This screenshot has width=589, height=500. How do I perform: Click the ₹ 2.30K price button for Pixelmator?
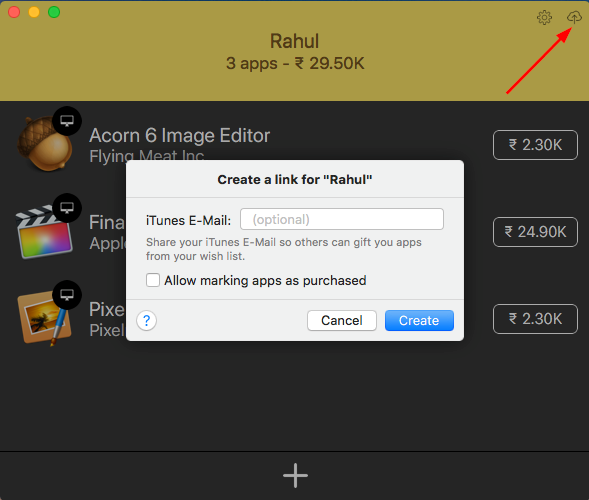tap(535, 319)
